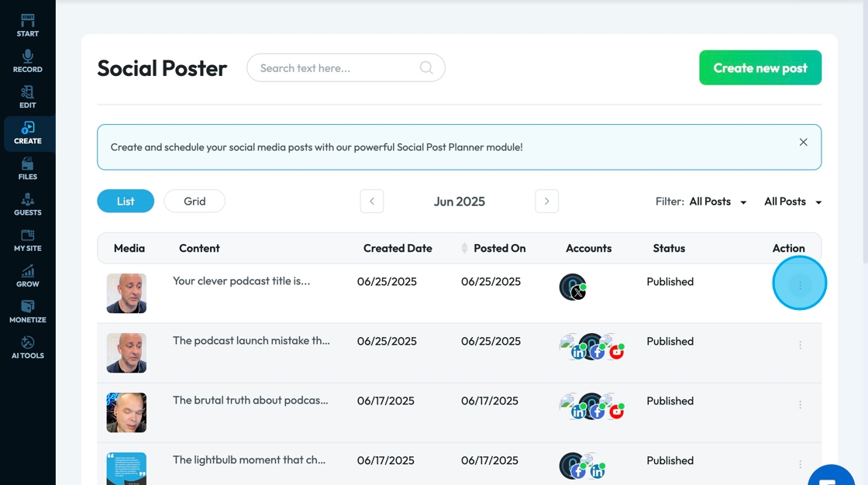
Task: Expand the Filter All Posts dropdown
Action: (718, 201)
